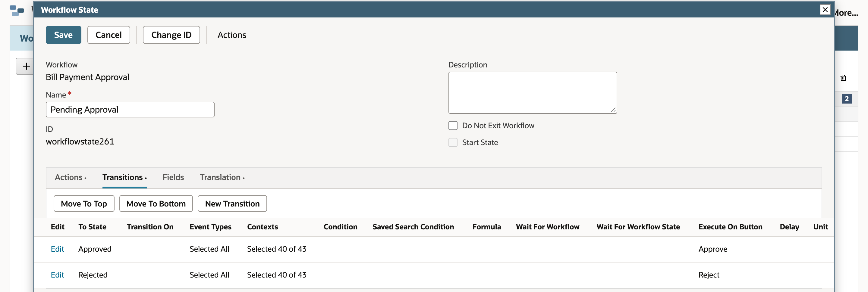The height and width of the screenshot is (292, 868).
Task: Click the plus add button
Action: [x=26, y=66]
